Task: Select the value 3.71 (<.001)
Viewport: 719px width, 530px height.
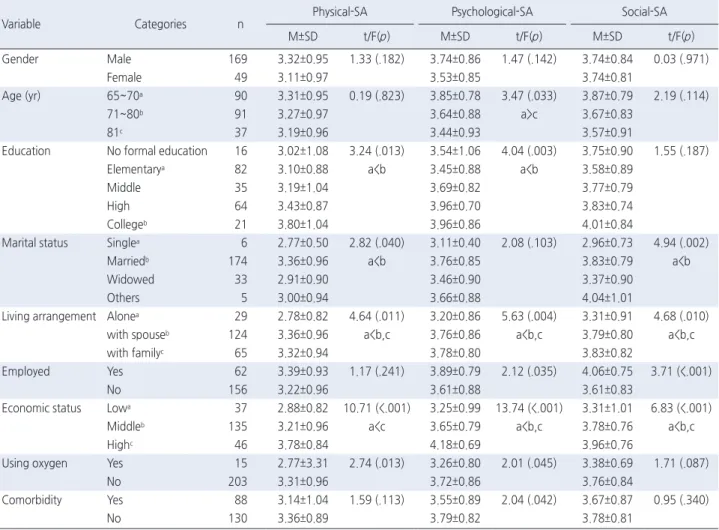Action: click(x=681, y=371)
